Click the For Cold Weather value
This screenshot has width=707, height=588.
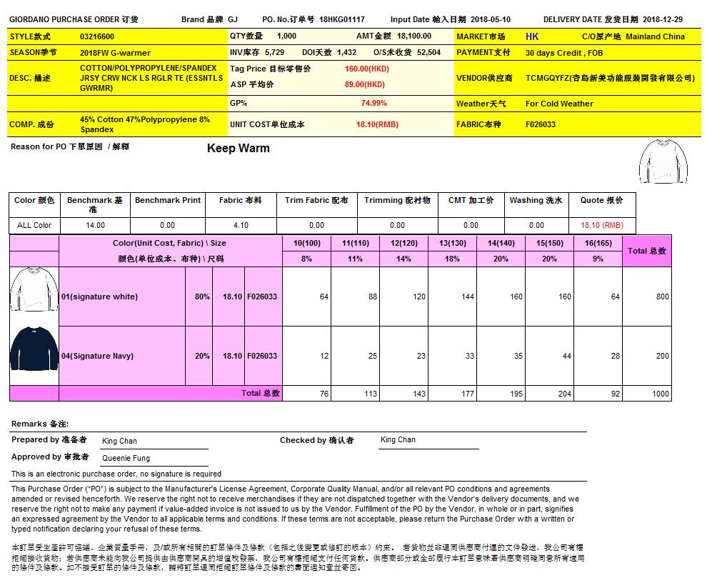pos(559,104)
